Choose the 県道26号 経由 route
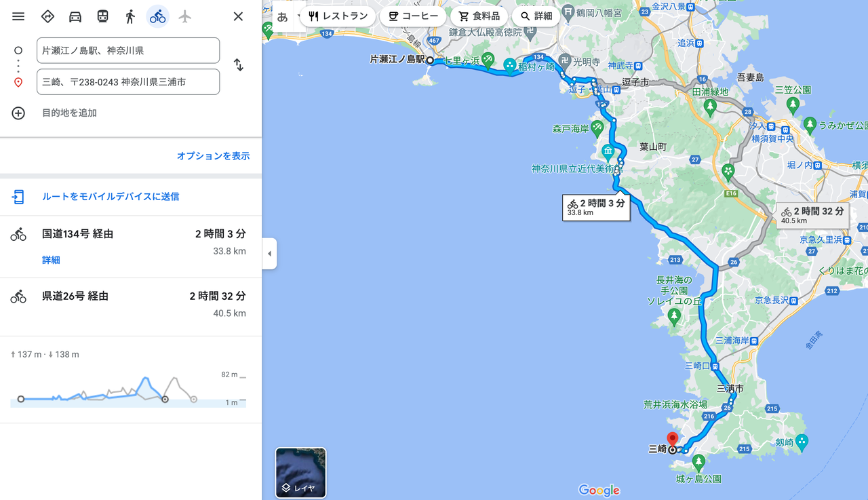 coord(131,305)
